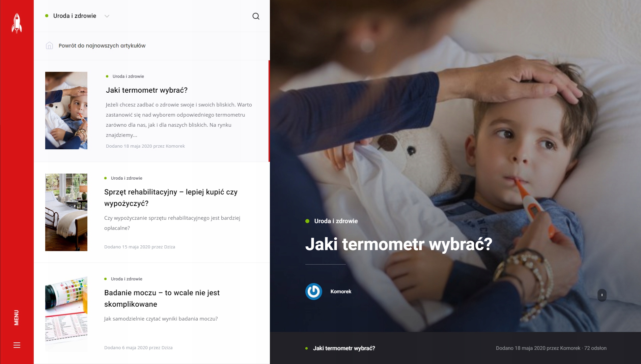Click the thermometer boy thumbnail
The width and height of the screenshot is (641, 364).
coord(66,111)
